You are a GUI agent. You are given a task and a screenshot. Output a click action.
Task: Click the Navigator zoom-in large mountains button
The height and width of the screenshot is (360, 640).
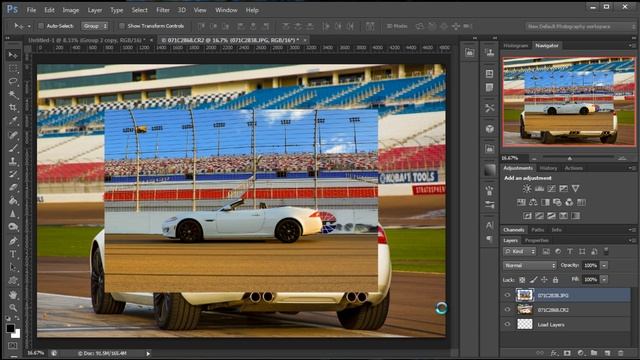(x=622, y=158)
